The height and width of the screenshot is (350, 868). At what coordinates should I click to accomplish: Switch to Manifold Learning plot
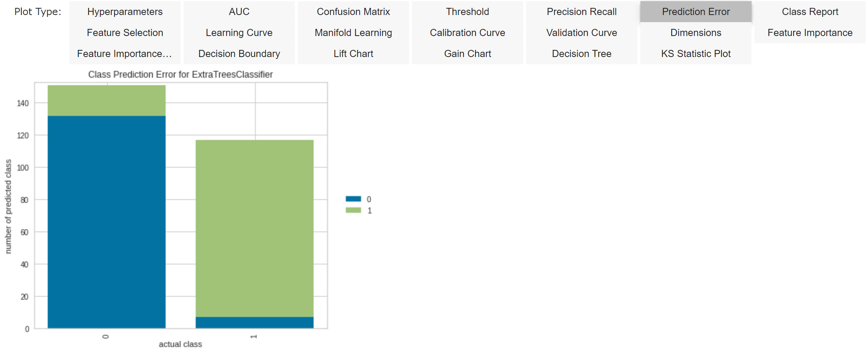353,33
